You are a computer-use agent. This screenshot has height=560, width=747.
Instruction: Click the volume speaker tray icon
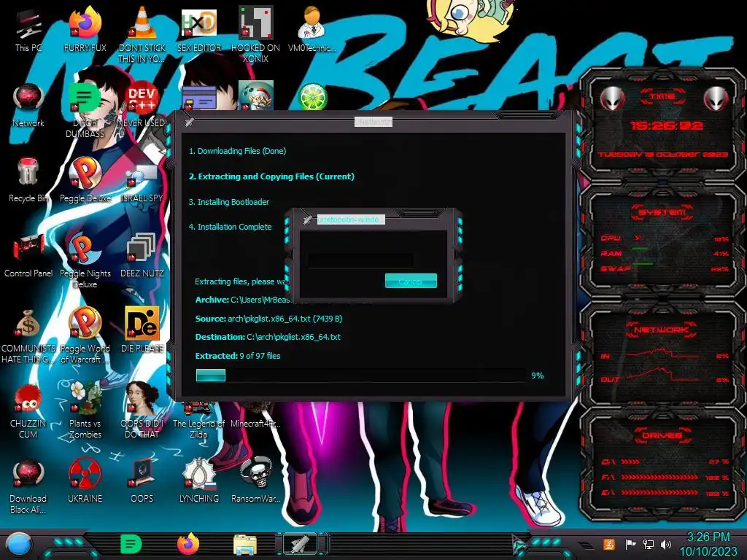[665, 544]
